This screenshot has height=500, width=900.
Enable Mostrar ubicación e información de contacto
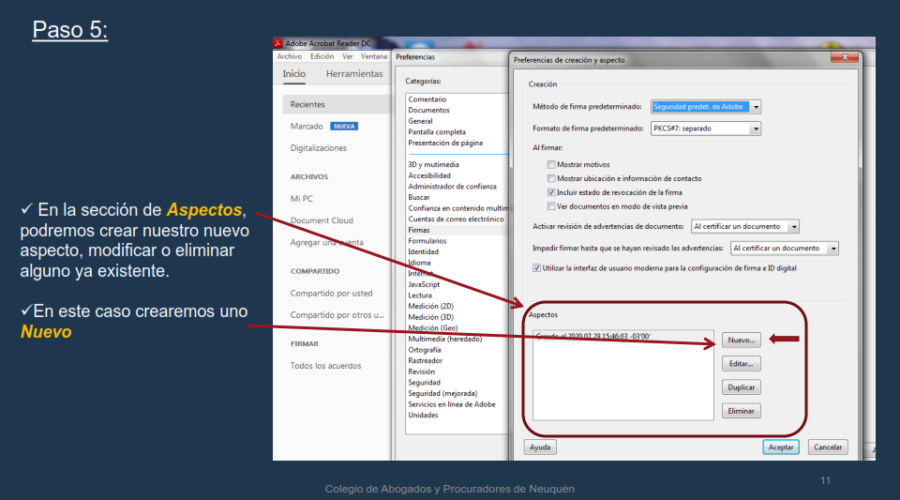[551, 179]
